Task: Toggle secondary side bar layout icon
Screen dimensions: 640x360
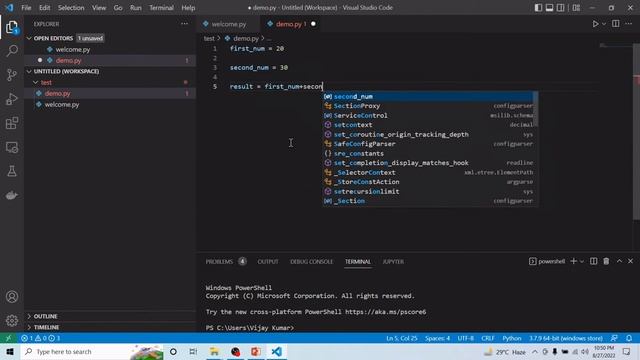Action: tap(560, 8)
